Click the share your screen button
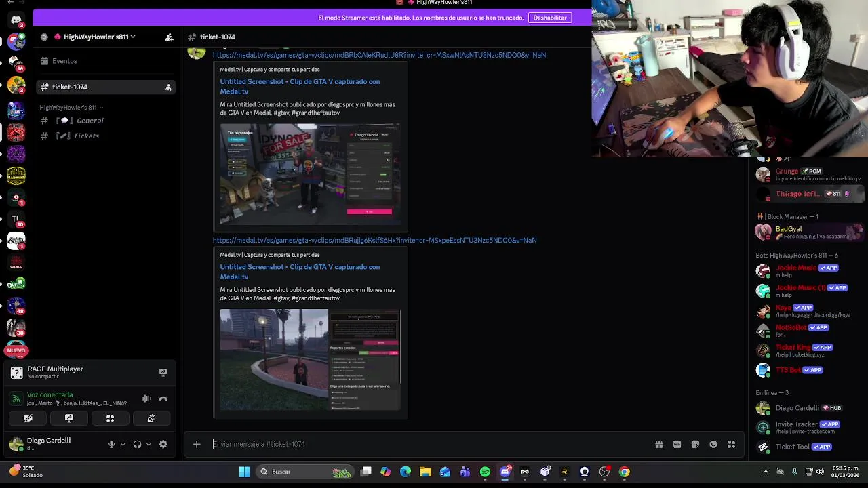Viewport: 868px width, 488px height. [69, 418]
